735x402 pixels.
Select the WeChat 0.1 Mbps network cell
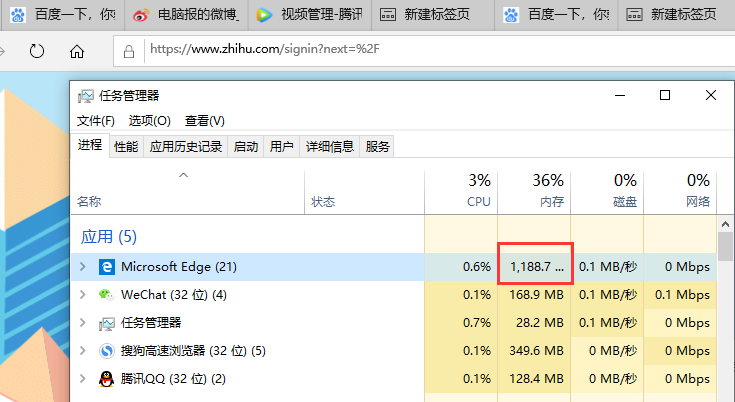pos(680,295)
